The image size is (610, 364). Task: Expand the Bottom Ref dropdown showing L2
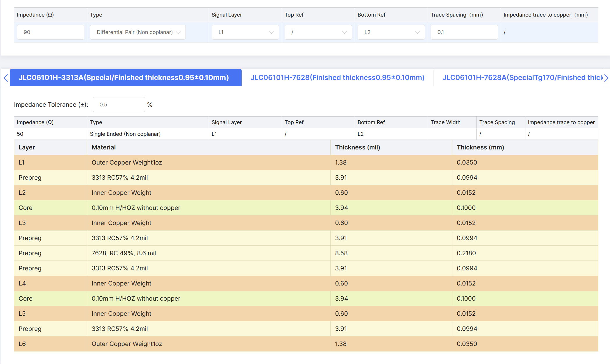click(x=391, y=32)
